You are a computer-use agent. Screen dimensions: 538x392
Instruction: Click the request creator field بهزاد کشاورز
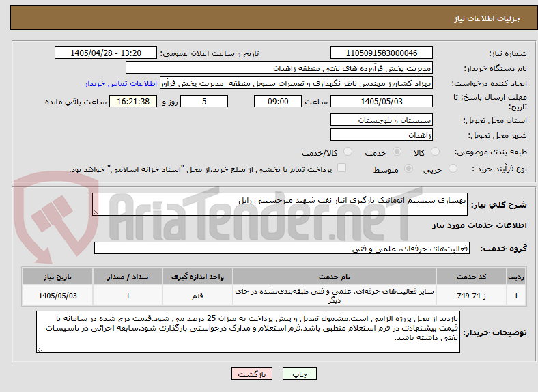(296, 83)
